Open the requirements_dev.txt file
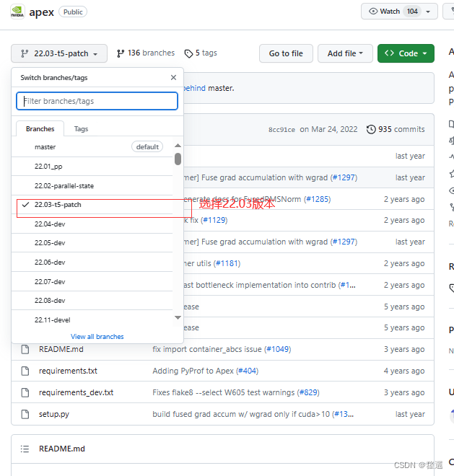The image size is (454, 476). [76, 392]
